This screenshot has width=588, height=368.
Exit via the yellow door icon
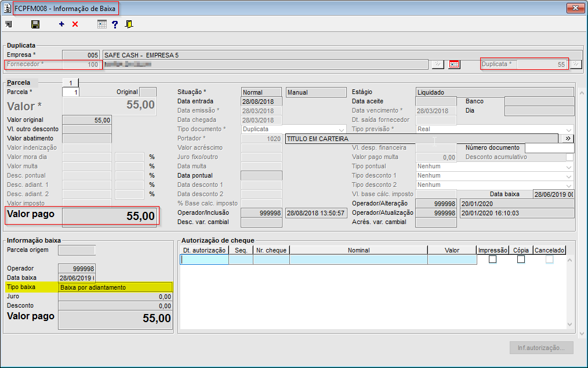[x=129, y=24]
